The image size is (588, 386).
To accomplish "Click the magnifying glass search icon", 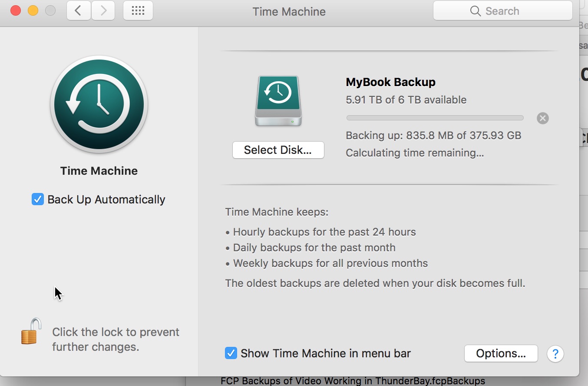I will [x=476, y=11].
